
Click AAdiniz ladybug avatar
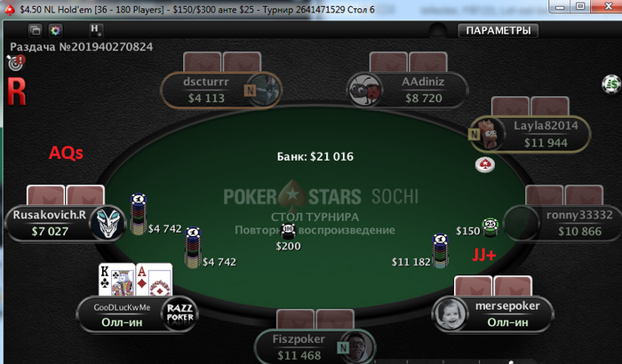(364, 91)
